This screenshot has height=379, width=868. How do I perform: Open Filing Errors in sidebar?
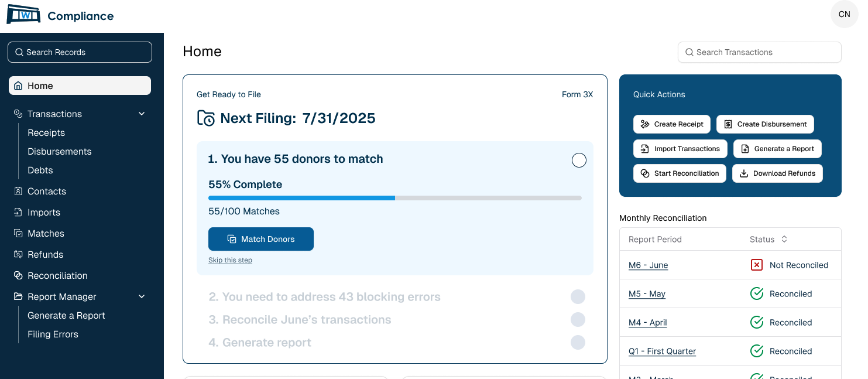click(x=53, y=334)
